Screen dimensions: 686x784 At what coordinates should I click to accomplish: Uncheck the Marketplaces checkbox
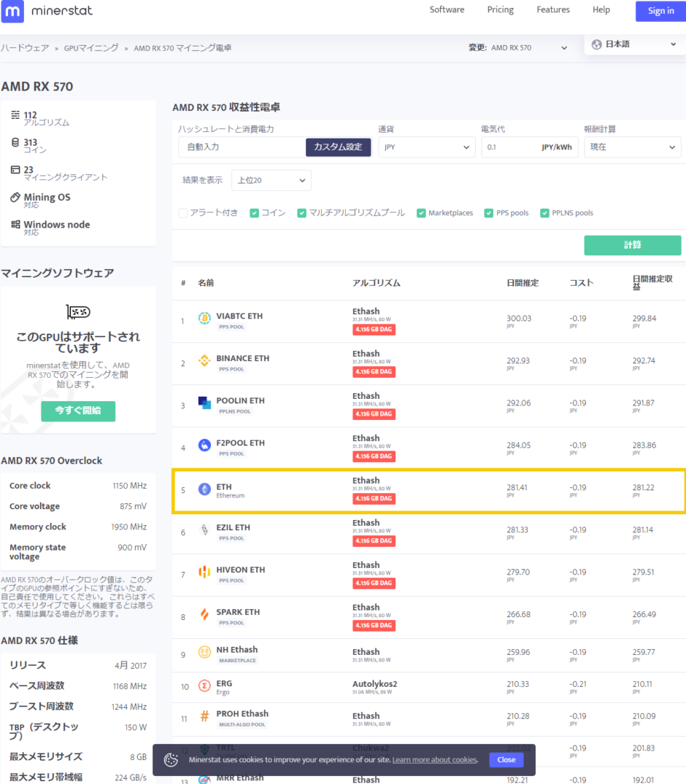point(421,213)
